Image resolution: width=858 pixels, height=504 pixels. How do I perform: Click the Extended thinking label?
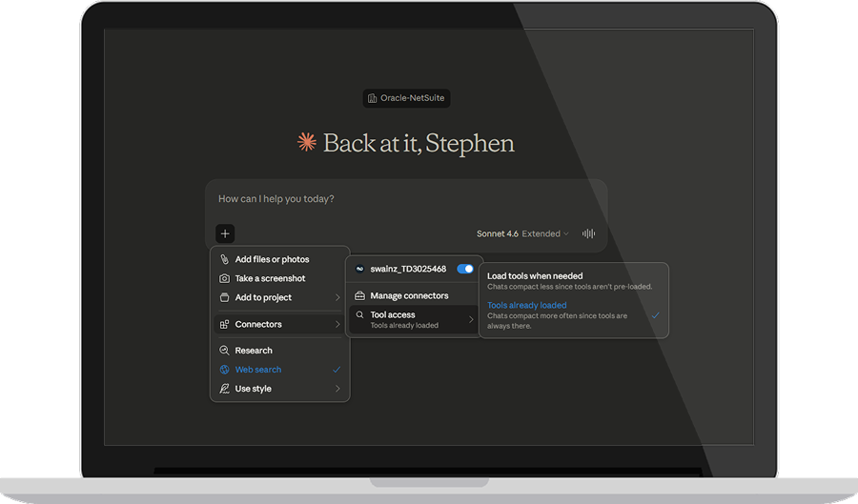[541, 234]
